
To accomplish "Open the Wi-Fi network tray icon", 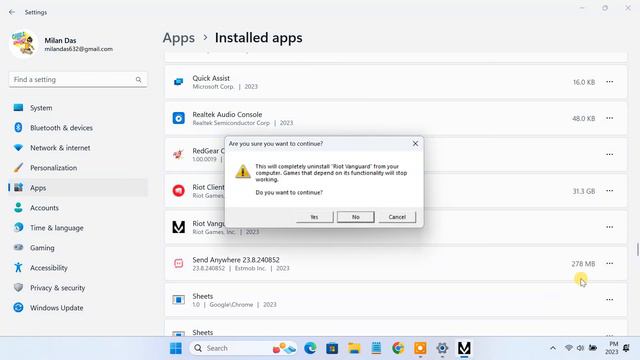I will click(569, 348).
